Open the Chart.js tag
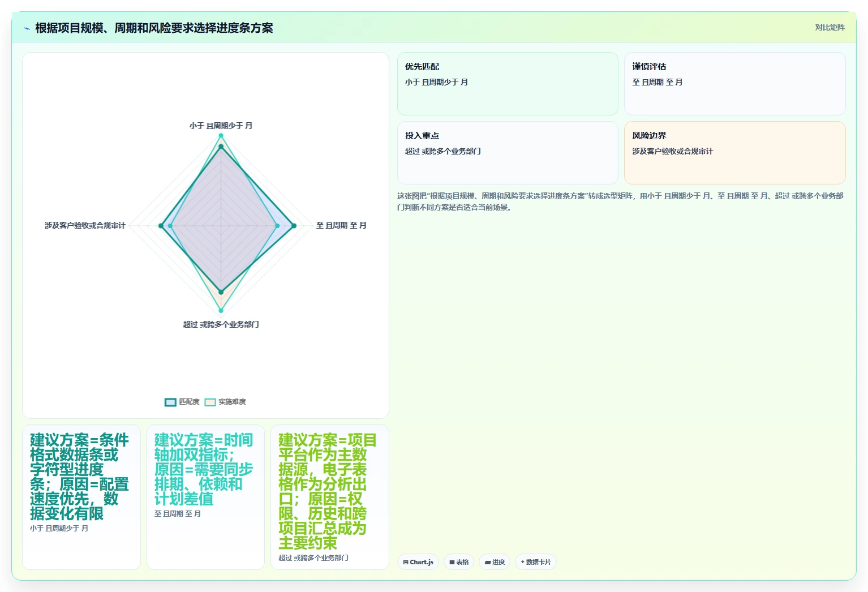This screenshot has height=592, width=868. click(x=418, y=562)
